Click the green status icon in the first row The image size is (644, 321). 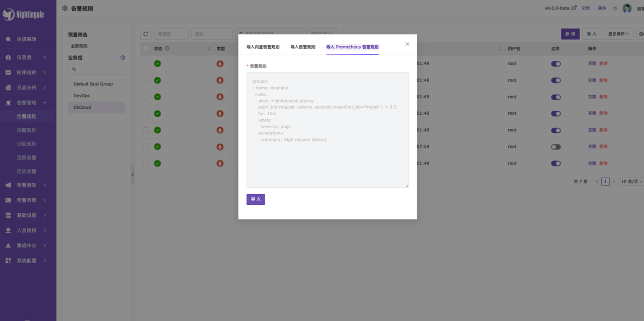157,64
